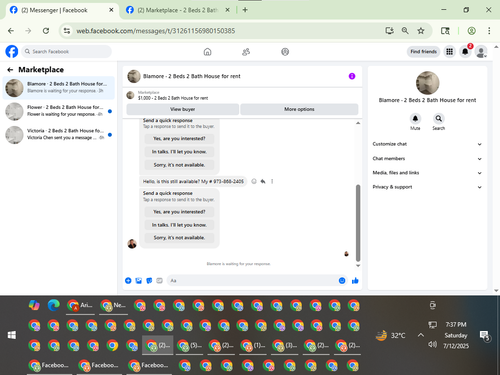Image resolution: width=500 pixels, height=375 pixels.
Task: Open the Blamore conversation in the list
Action: [59, 88]
